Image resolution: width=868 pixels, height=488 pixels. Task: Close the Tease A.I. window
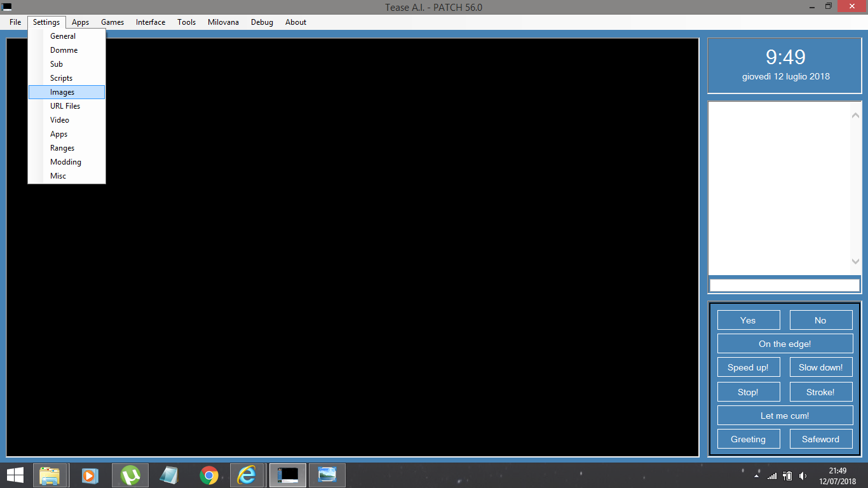851,6
